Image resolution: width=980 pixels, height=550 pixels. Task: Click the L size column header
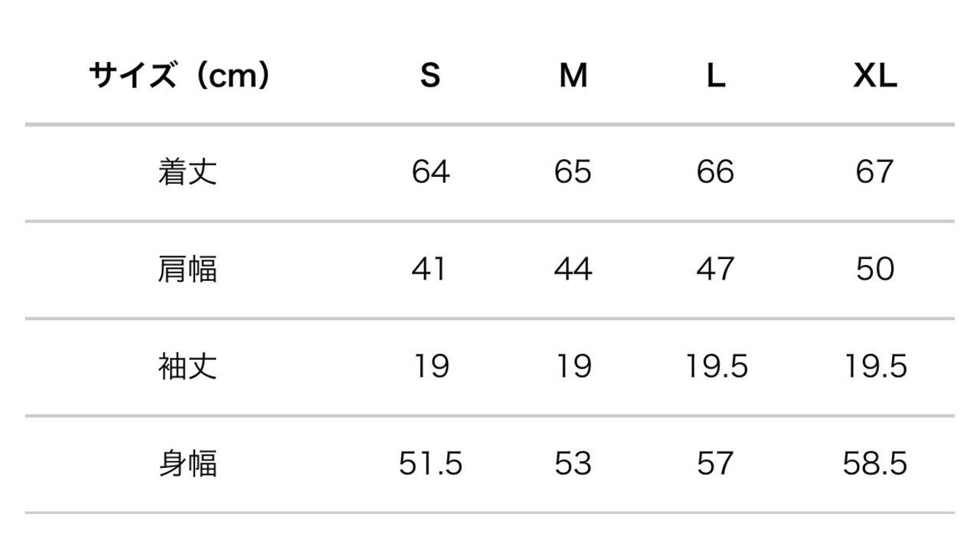[x=715, y=76]
